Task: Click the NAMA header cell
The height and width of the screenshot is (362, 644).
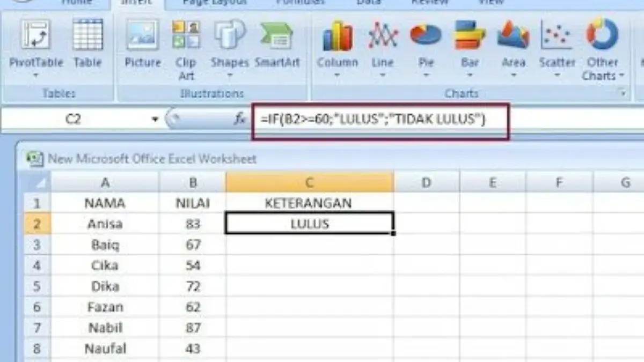Action: (105, 203)
